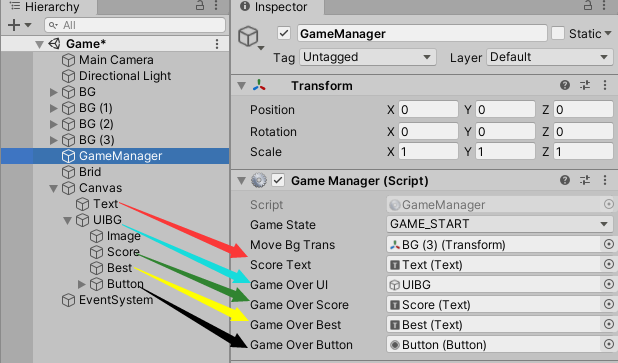Click the Scale Z field
Viewport: 618px width, 363px height.
pos(583,151)
